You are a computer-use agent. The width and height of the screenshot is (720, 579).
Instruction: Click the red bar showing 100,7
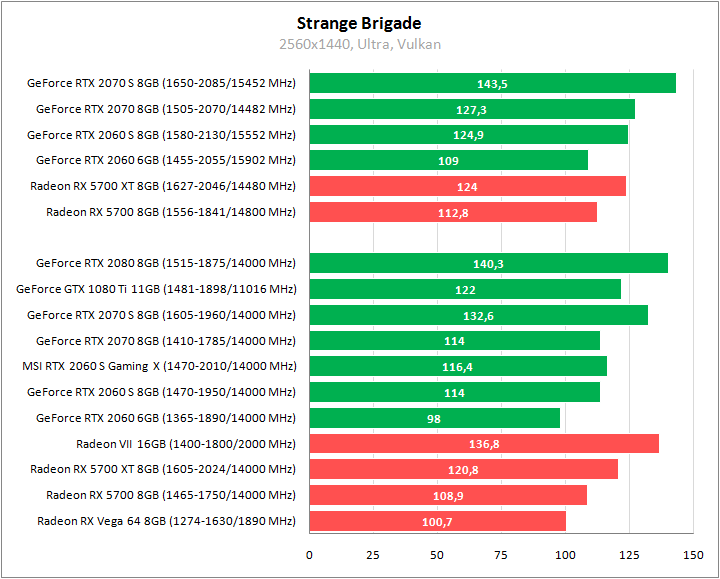tap(437, 521)
